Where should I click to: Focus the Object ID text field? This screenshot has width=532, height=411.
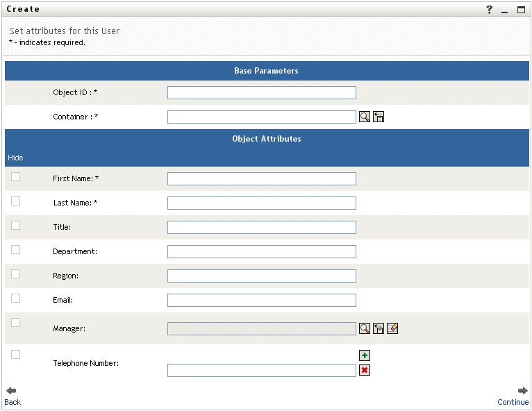(261, 93)
